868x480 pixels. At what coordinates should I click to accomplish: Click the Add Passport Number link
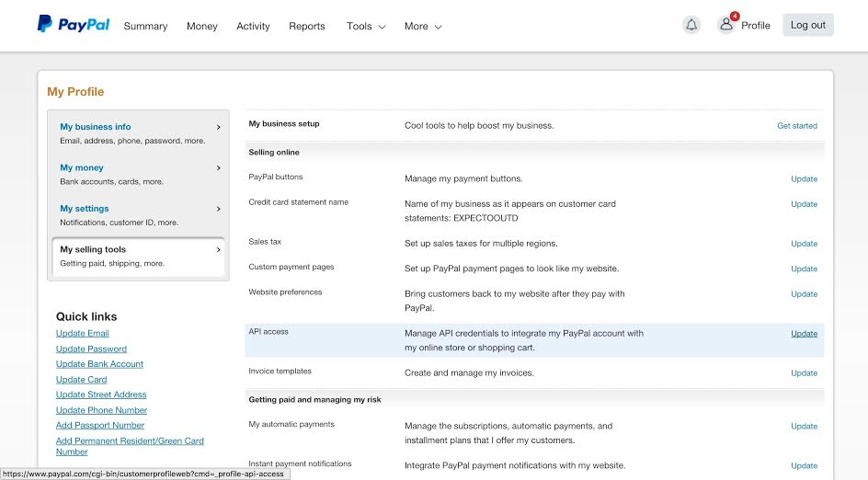tap(100, 425)
